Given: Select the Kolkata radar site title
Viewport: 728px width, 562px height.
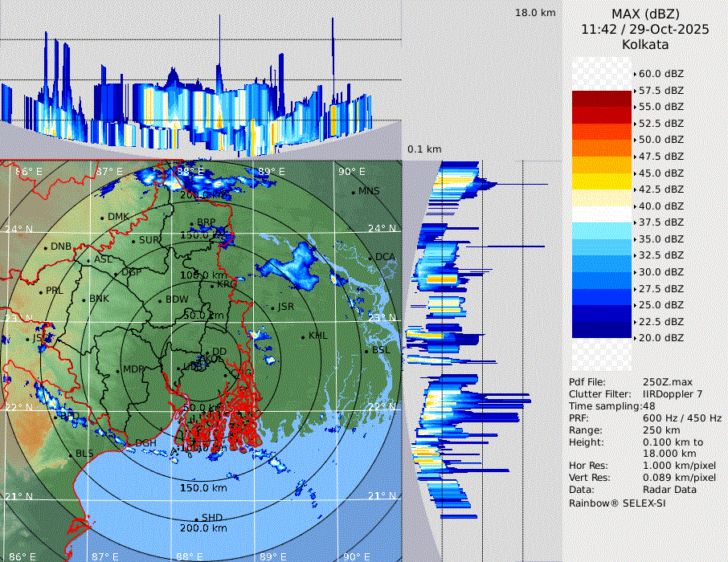Looking at the screenshot, I should click(645, 45).
